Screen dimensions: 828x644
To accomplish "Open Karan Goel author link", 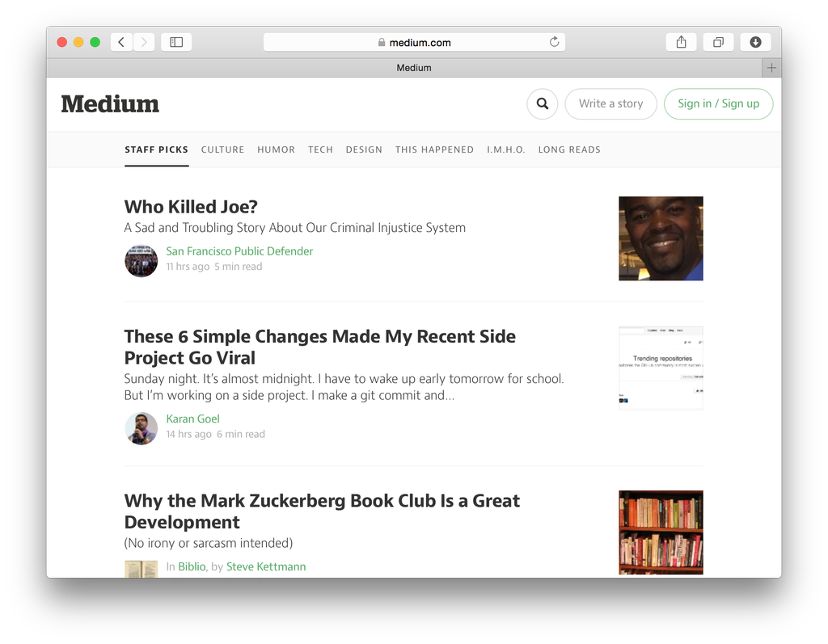I will point(192,419).
